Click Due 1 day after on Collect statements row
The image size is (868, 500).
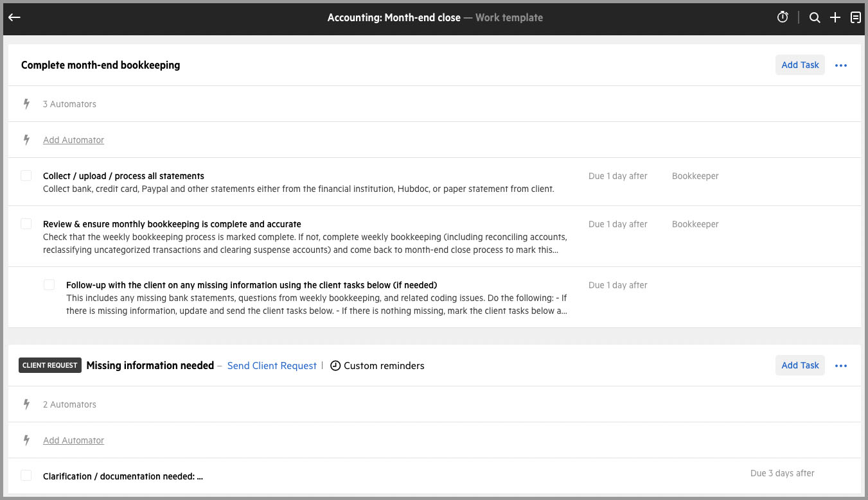click(x=617, y=176)
